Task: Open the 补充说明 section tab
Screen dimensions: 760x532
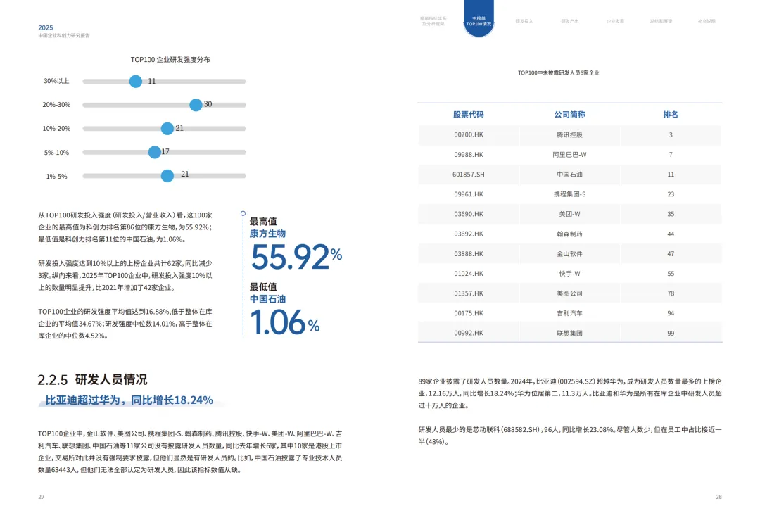Action: pyautogui.click(x=707, y=21)
